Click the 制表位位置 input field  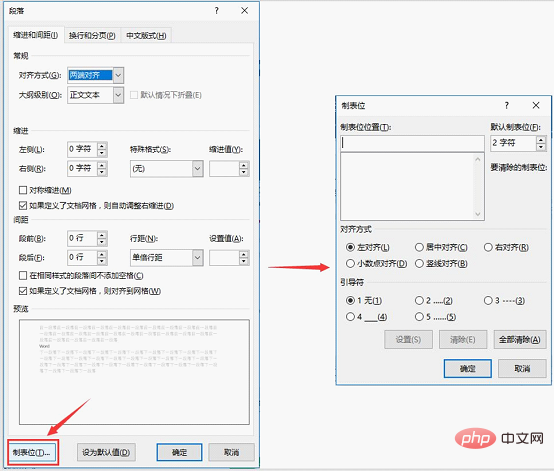[x=412, y=143]
